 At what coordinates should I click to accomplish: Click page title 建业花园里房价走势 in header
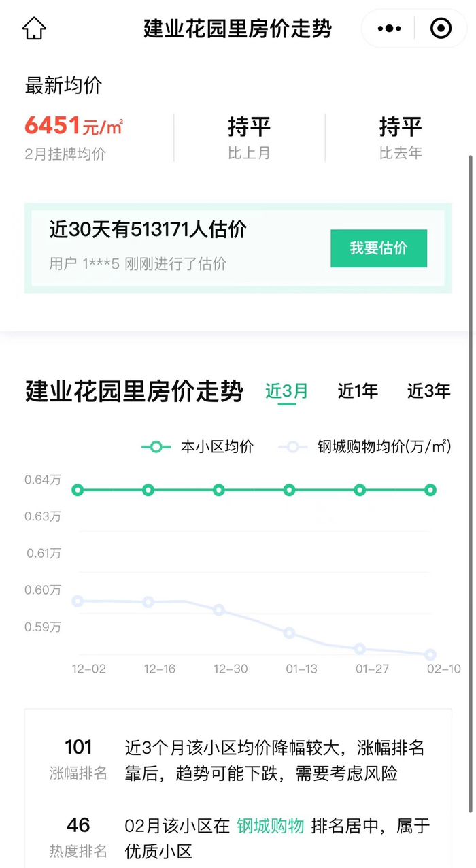(x=238, y=29)
